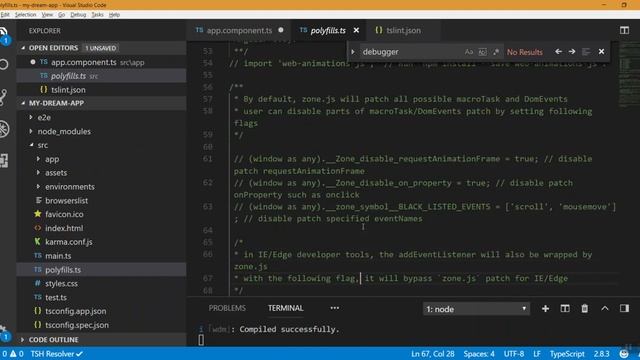Maximize the terminal panel with chevron
The height and width of the screenshot is (360, 640).
click(604, 309)
